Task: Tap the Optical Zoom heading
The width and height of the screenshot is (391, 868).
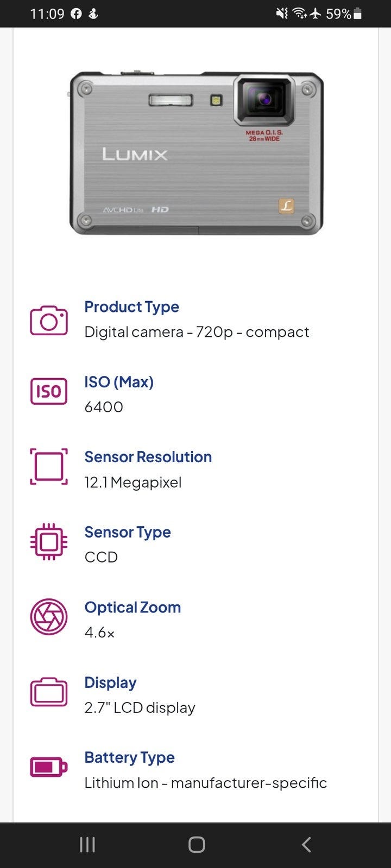Action: click(133, 607)
